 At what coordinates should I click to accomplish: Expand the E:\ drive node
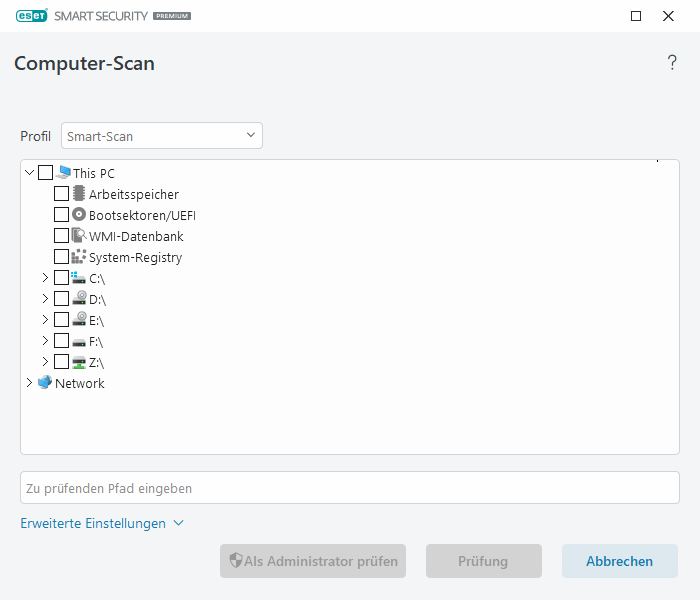point(45,319)
